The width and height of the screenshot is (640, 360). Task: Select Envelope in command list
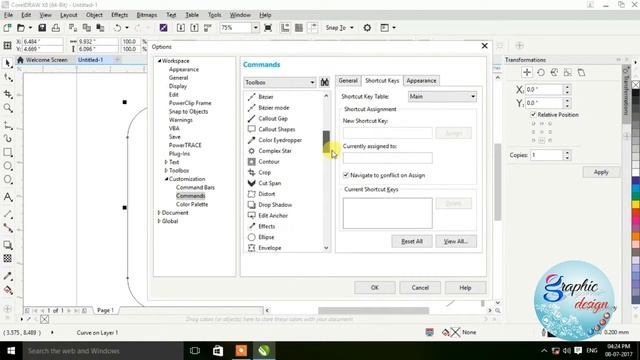pos(270,248)
